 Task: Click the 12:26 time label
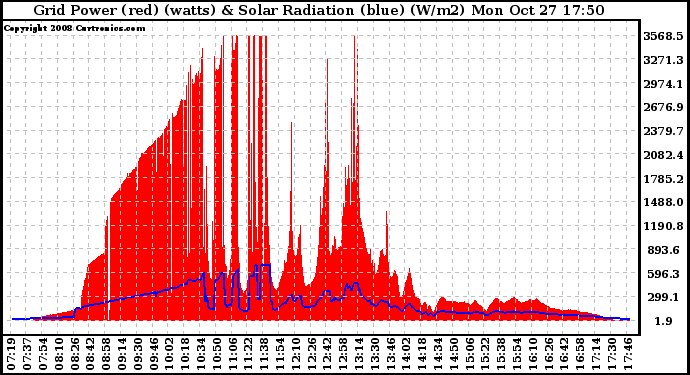(312, 354)
